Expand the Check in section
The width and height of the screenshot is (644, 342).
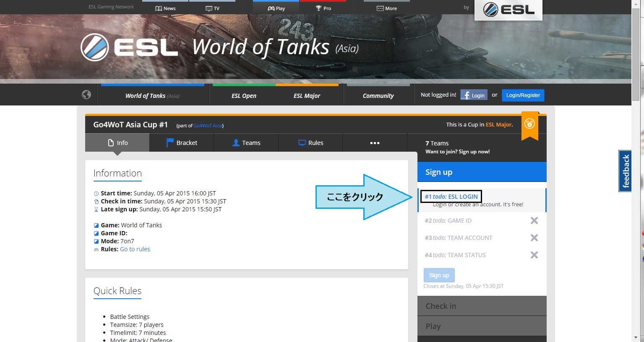[x=482, y=306]
